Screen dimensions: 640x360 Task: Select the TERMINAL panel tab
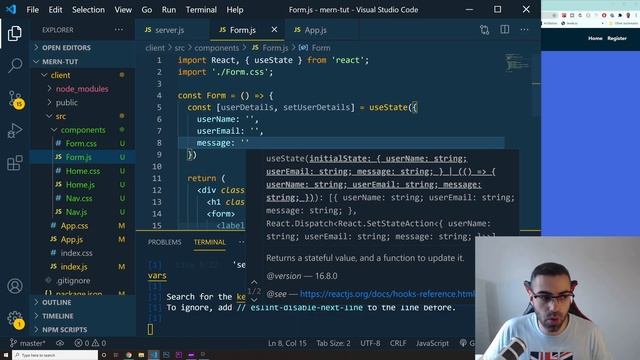tap(209, 242)
